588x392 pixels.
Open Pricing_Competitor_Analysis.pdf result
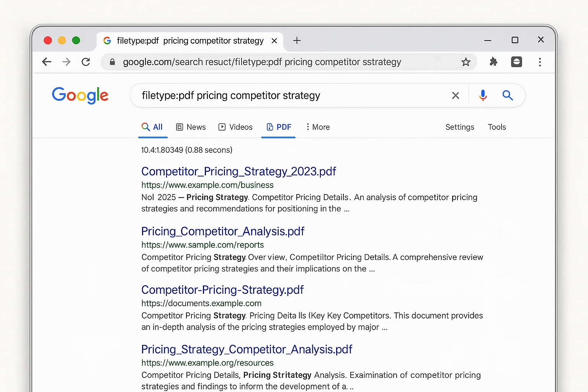pos(222,231)
